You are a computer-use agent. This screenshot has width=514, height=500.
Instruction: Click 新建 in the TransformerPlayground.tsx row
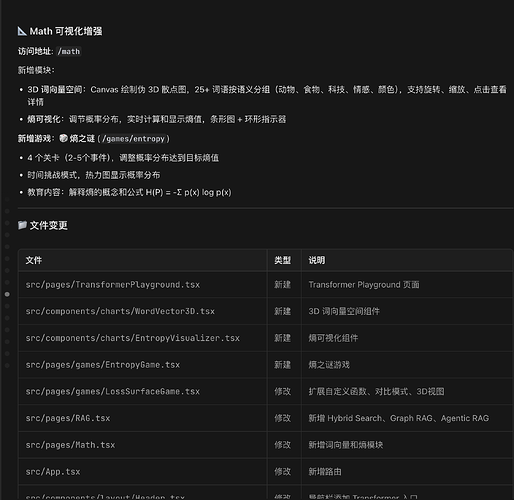click(x=283, y=285)
